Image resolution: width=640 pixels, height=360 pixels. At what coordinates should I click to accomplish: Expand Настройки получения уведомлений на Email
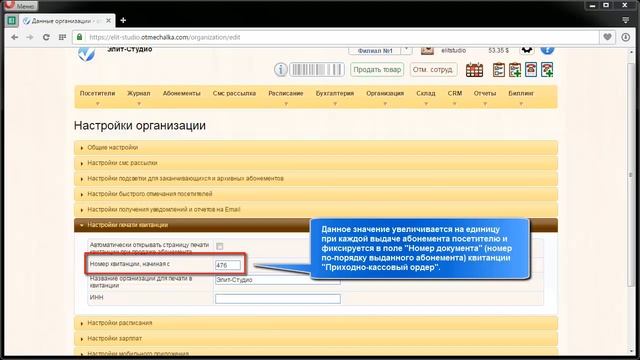[x=316, y=209]
